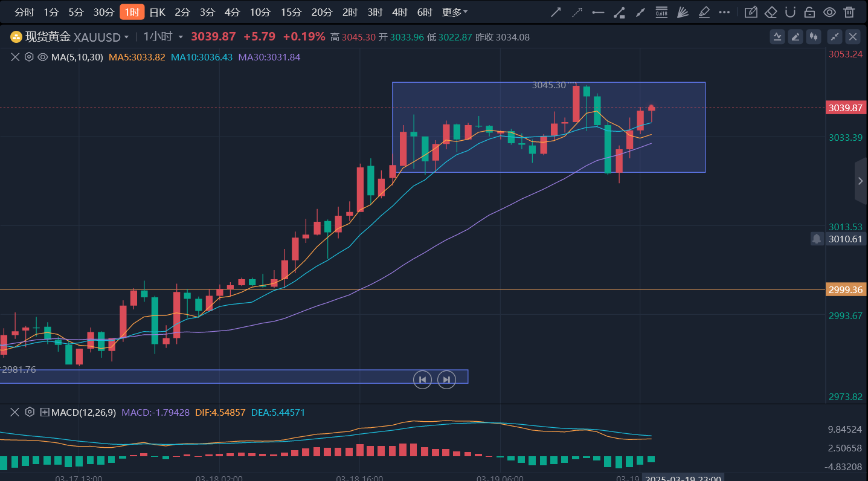The width and height of the screenshot is (868, 481).
Task: Step forward with the replay next button
Action: pyautogui.click(x=446, y=379)
